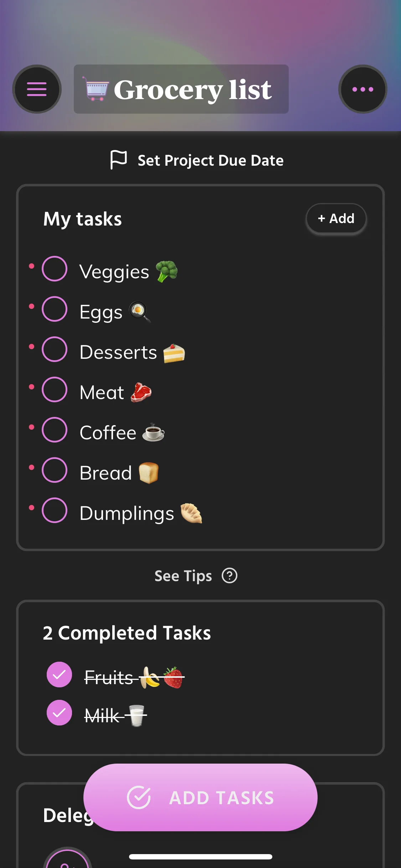401x868 pixels.
Task: Select the 2 Completed Tasks header
Action: [x=127, y=633]
